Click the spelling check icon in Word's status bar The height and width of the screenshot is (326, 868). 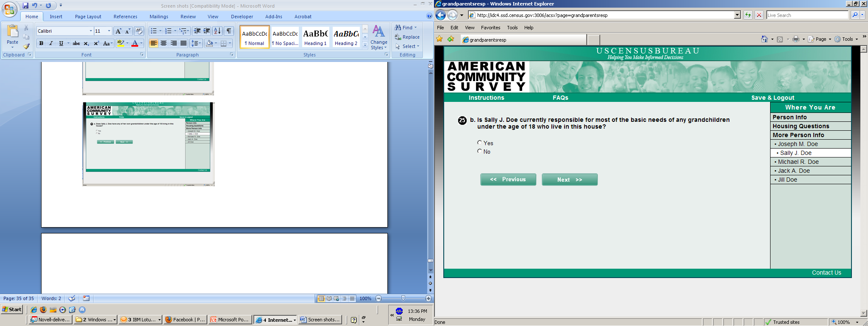click(x=72, y=298)
